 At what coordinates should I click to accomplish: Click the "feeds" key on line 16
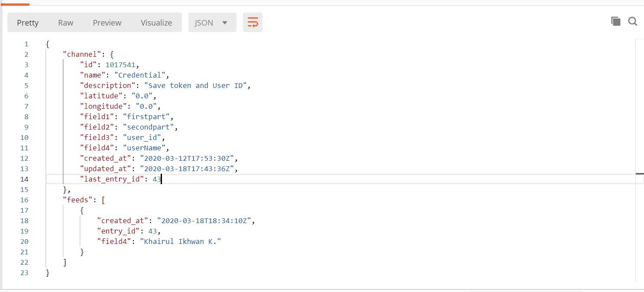tap(76, 200)
